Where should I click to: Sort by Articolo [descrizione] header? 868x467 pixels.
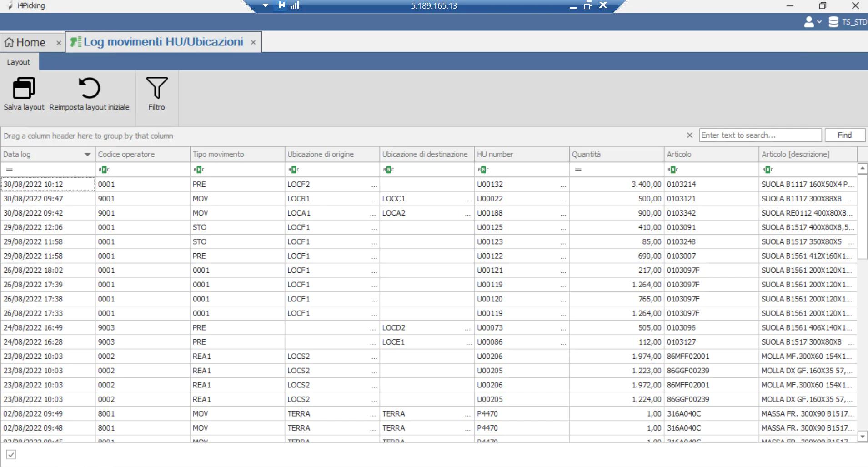point(808,154)
